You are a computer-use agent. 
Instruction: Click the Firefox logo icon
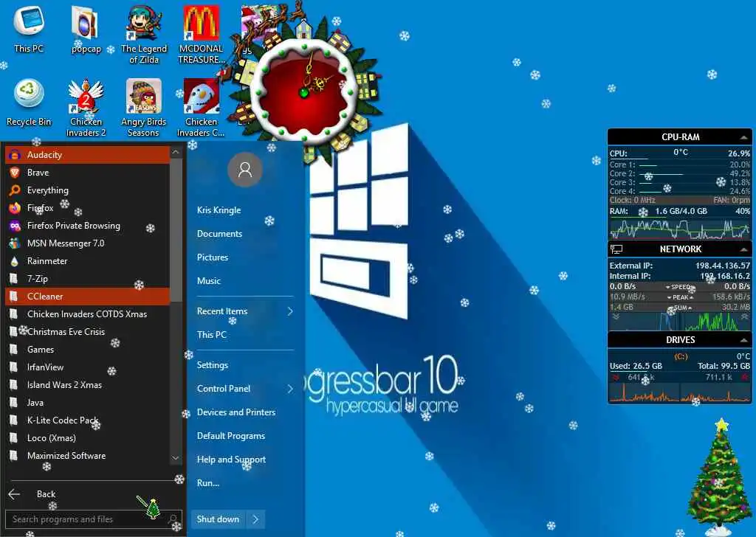pos(15,208)
